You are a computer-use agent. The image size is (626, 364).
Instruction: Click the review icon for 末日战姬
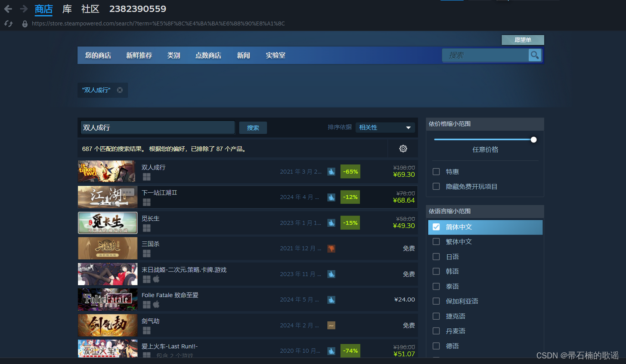(x=331, y=274)
